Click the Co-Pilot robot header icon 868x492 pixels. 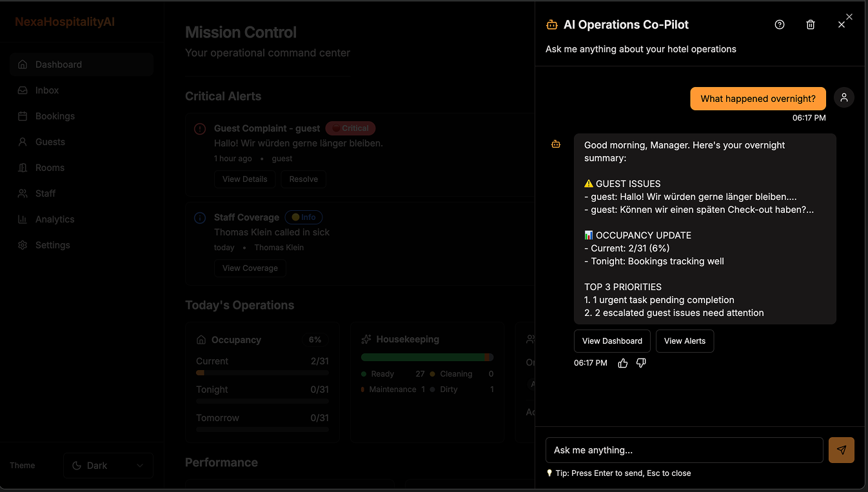pos(551,25)
